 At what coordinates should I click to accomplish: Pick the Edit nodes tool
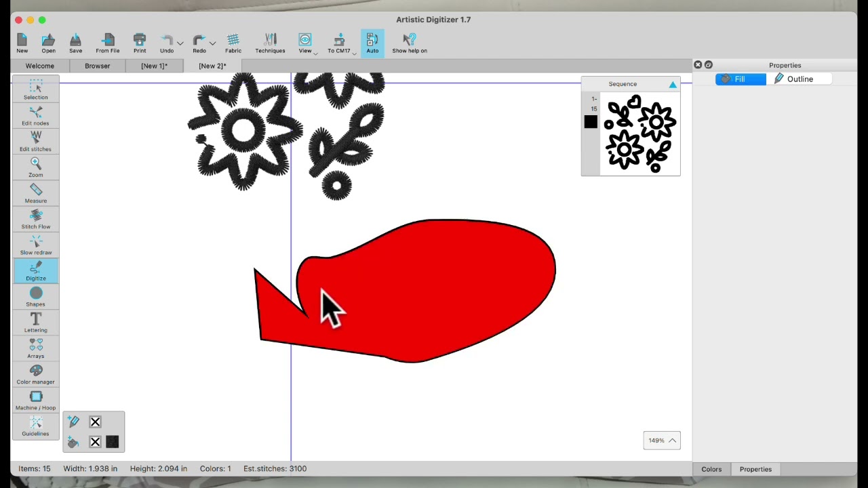click(36, 115)
